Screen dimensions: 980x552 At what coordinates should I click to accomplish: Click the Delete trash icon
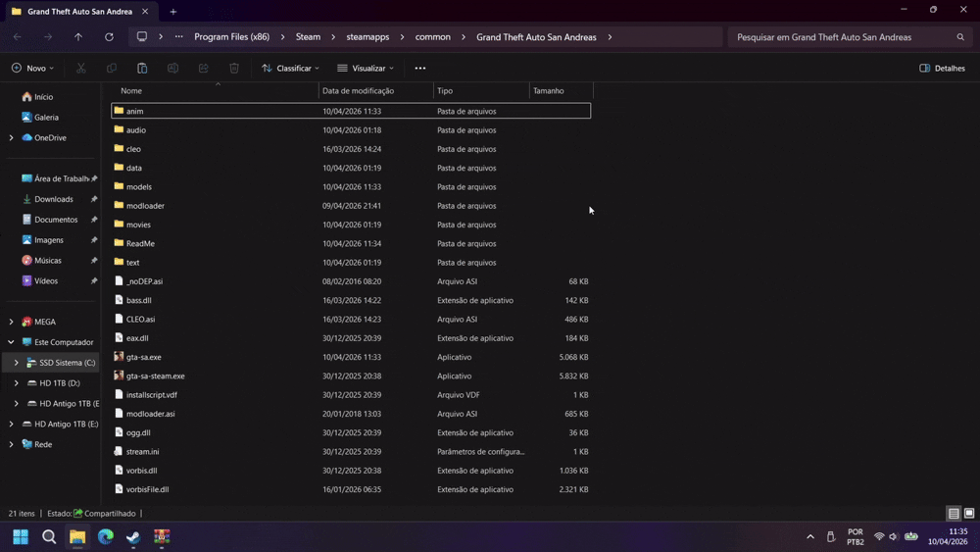point(234,68)
